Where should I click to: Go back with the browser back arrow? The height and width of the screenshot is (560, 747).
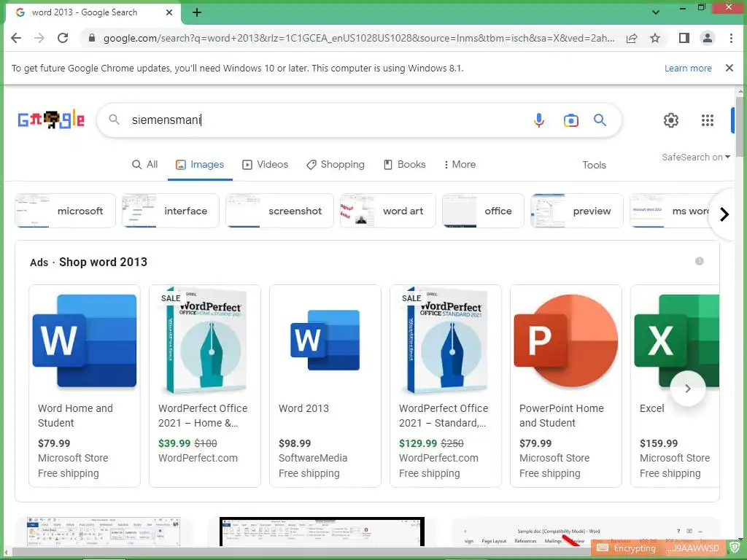click(x=16, y=38)
